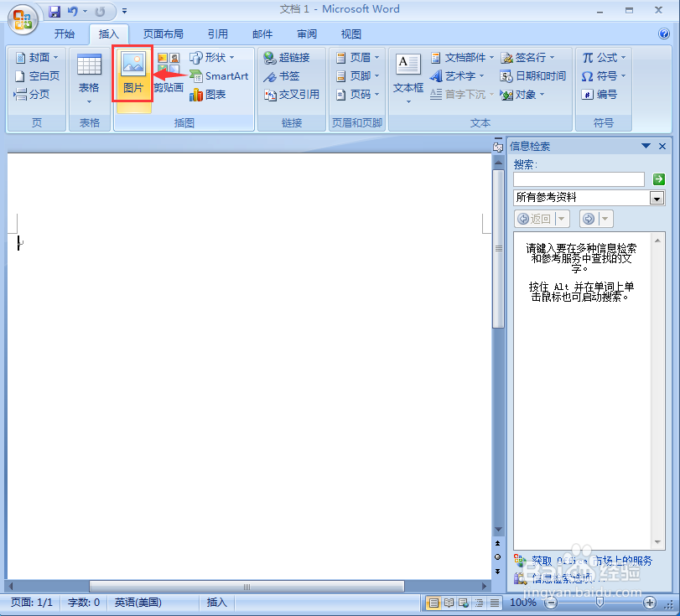Expand the 封面 cover page gallery

37,57
